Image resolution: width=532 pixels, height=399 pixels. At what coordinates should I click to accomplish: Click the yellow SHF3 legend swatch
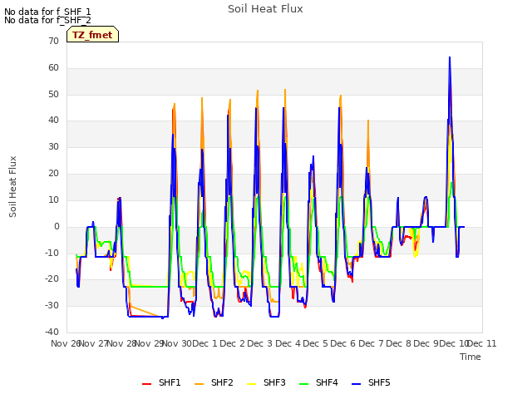(251, 384)
